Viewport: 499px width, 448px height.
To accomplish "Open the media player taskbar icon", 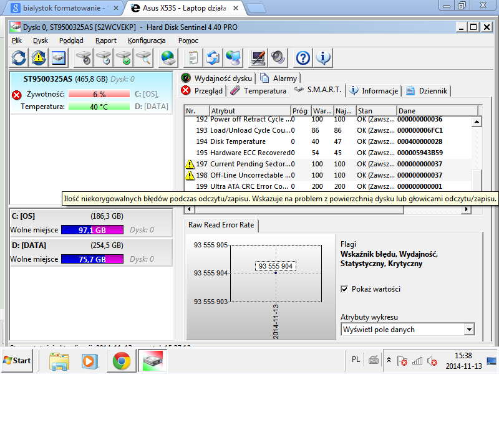I will pos(89,361).
